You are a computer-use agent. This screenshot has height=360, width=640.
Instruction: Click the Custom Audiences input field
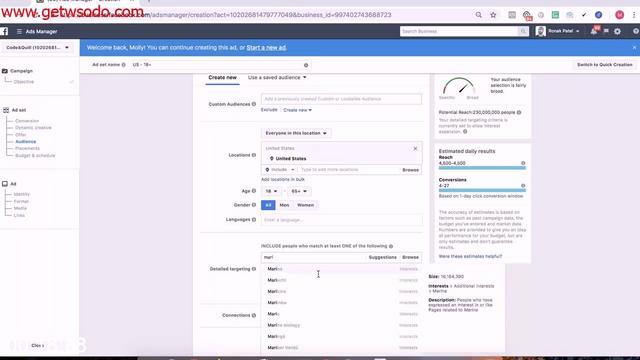coord(341,99)
